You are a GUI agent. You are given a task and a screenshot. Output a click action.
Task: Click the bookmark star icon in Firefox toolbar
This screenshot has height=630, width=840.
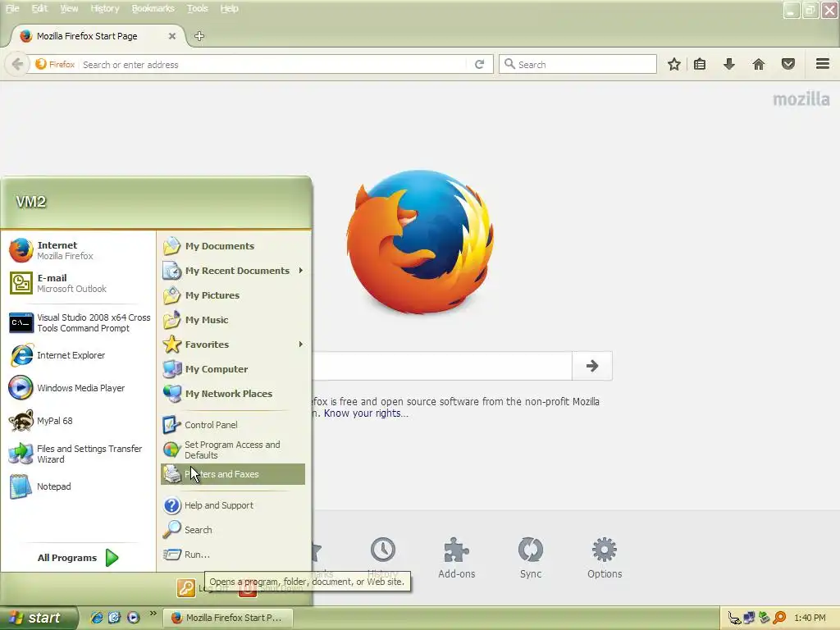pyautogui.click(x=674, y=64)
